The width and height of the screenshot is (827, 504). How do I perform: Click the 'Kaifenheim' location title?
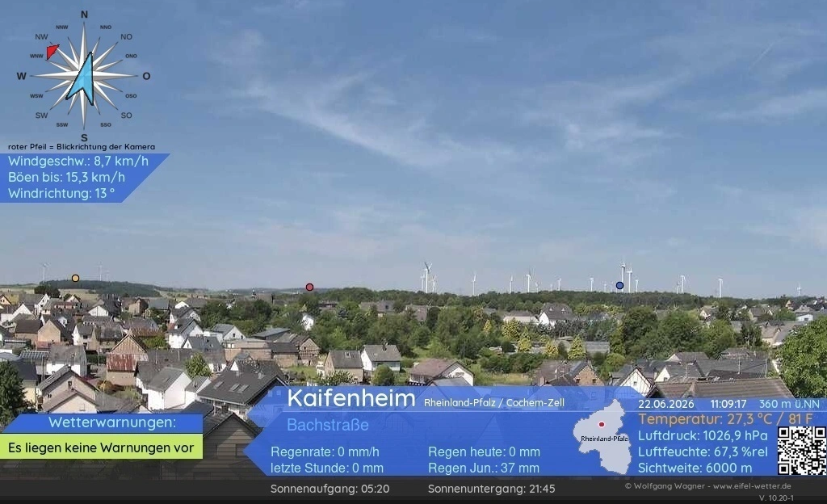[351, 398]
